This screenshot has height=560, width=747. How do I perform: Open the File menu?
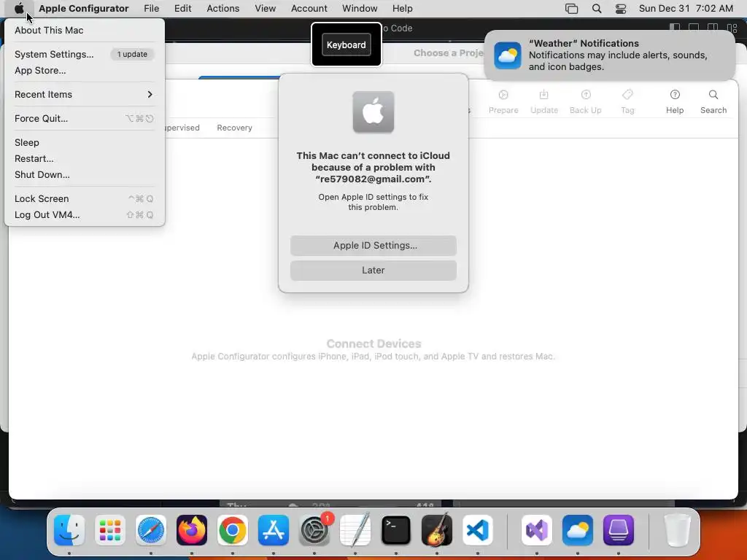[x=152, y=9]
